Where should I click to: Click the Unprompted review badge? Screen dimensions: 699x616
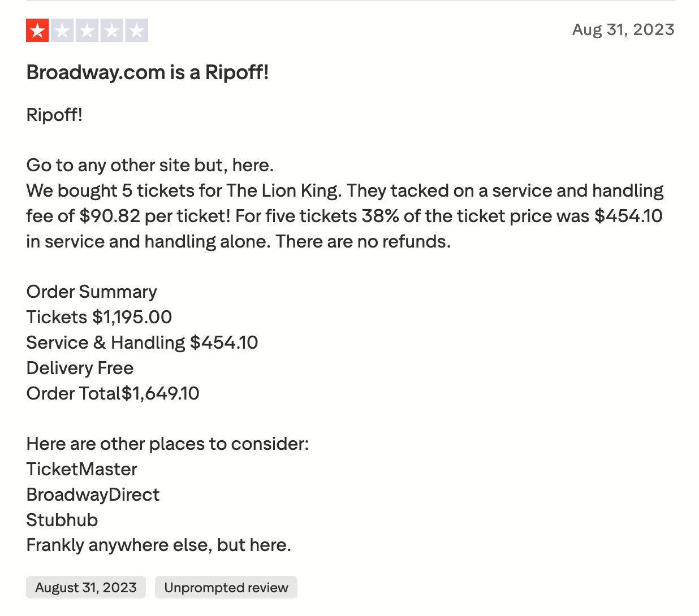(x=226, y=588)
